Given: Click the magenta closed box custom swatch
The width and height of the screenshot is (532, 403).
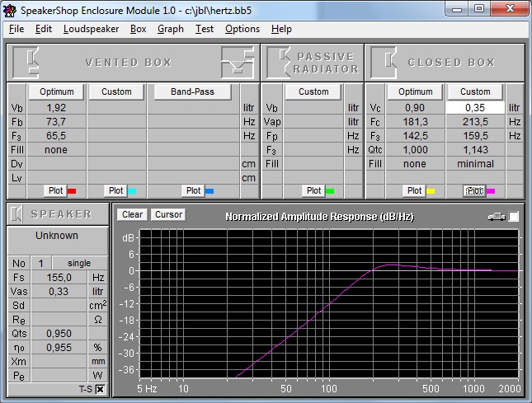Looking at the screenshot, I should 489,190.
